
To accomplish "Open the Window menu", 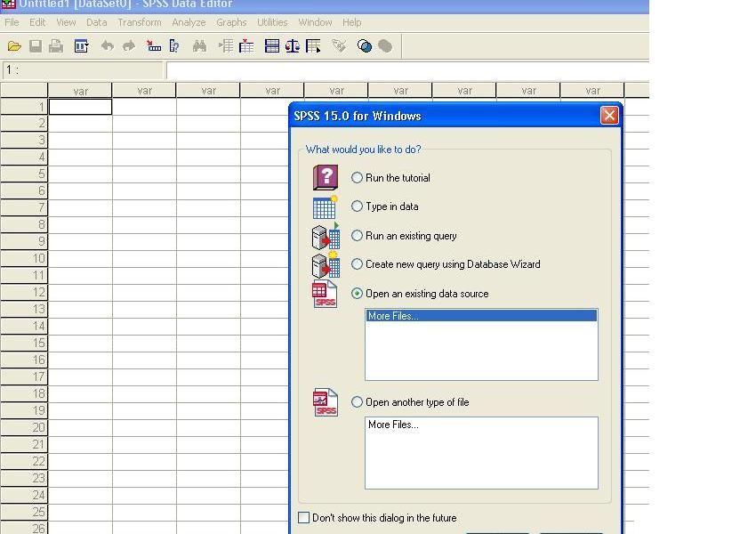I will (315, 22).
